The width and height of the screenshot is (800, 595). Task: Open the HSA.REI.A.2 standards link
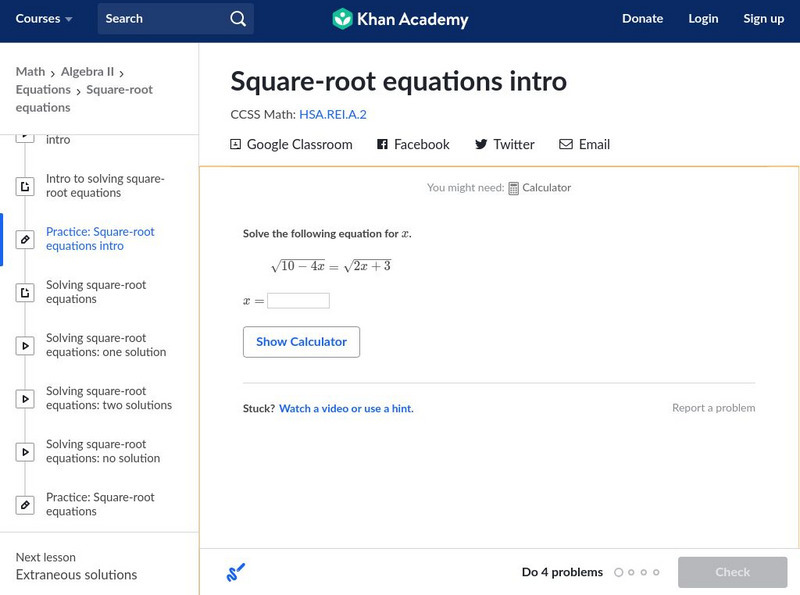tap(331, 114)
